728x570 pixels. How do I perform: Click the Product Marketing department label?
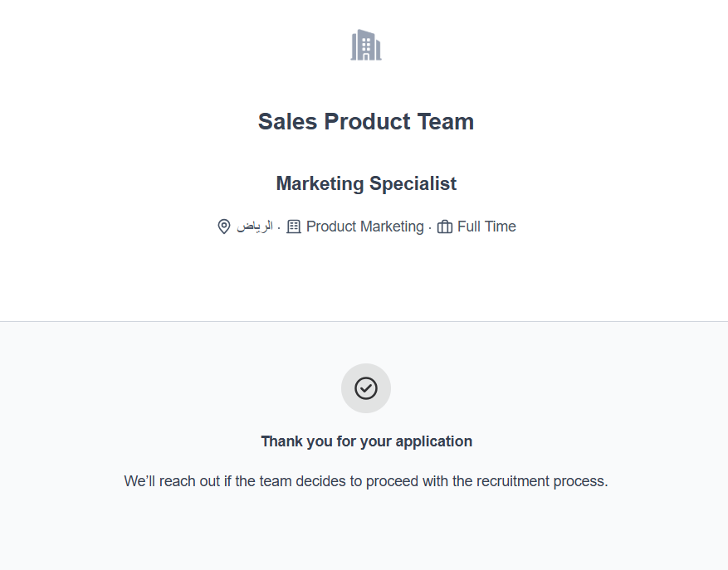[364, 227]
